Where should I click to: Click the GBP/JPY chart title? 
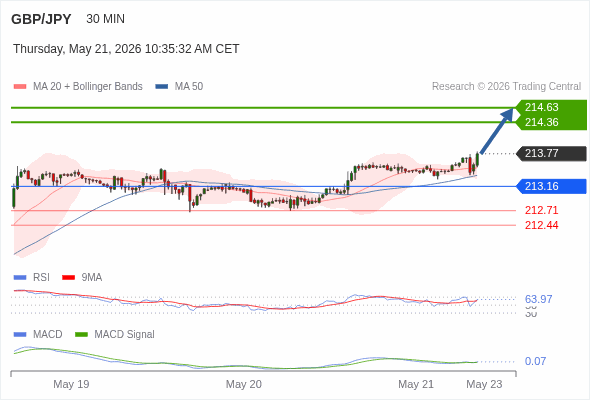41,19
